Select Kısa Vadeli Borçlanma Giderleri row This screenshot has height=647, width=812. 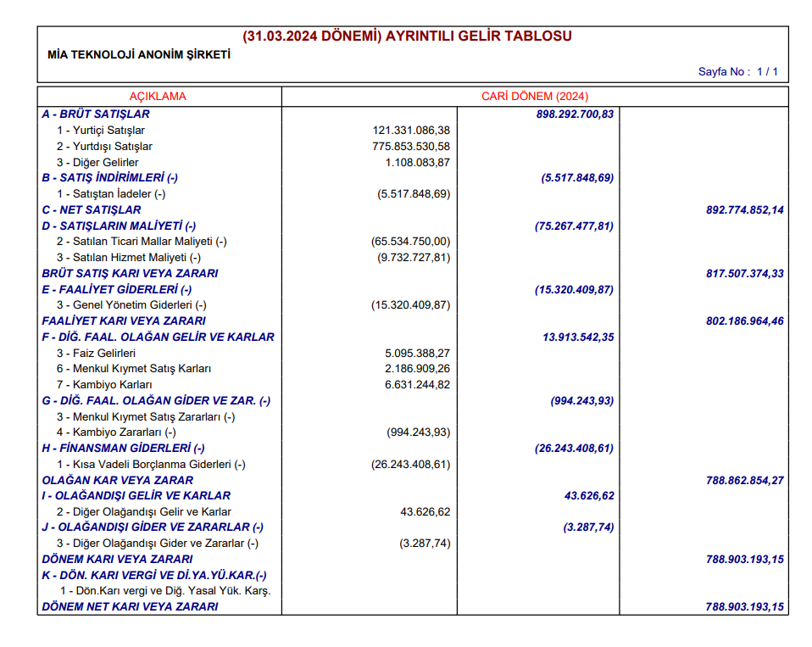pos(151,464)
